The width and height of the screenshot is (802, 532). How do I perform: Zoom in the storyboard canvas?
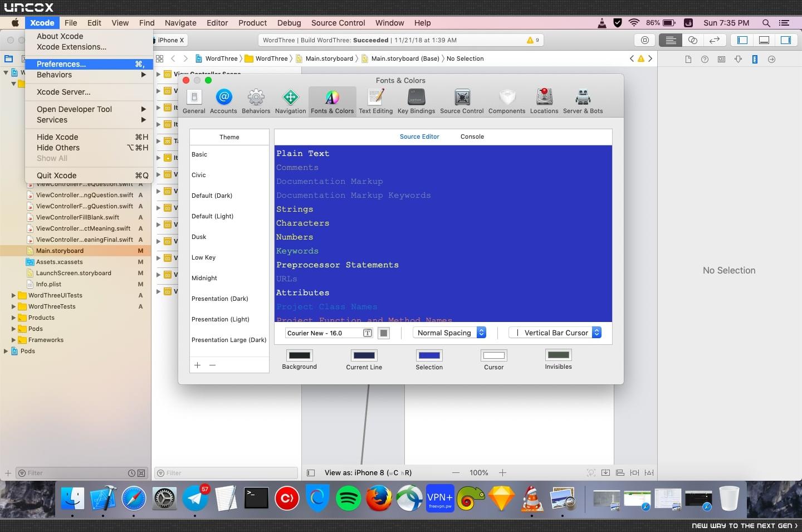point(502,472)
